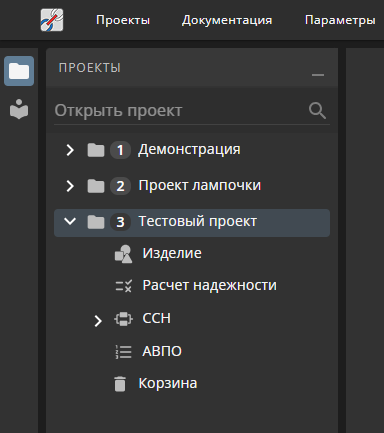Click folder icon beside Тестовый проект
384x433 pixels.
96,222
